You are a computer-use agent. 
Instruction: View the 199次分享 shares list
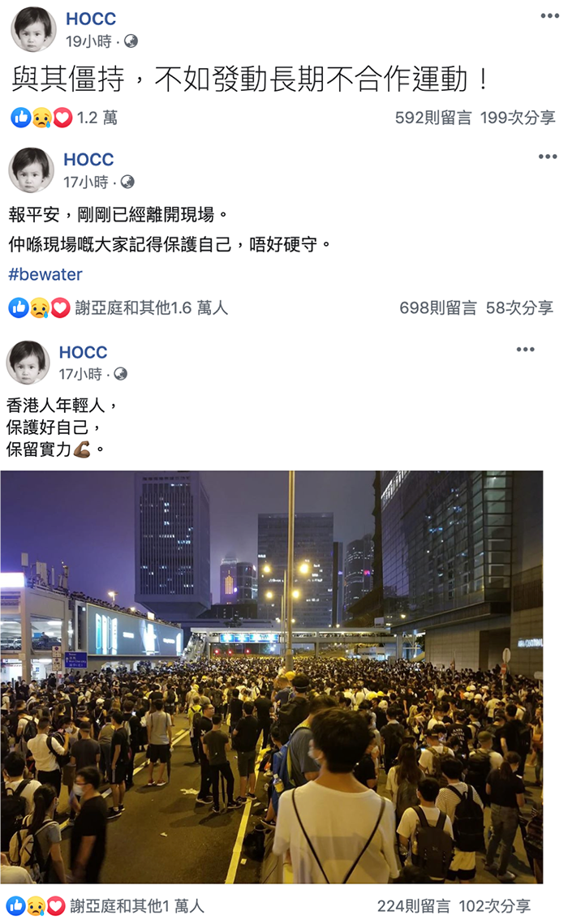[x=518, y=118]
